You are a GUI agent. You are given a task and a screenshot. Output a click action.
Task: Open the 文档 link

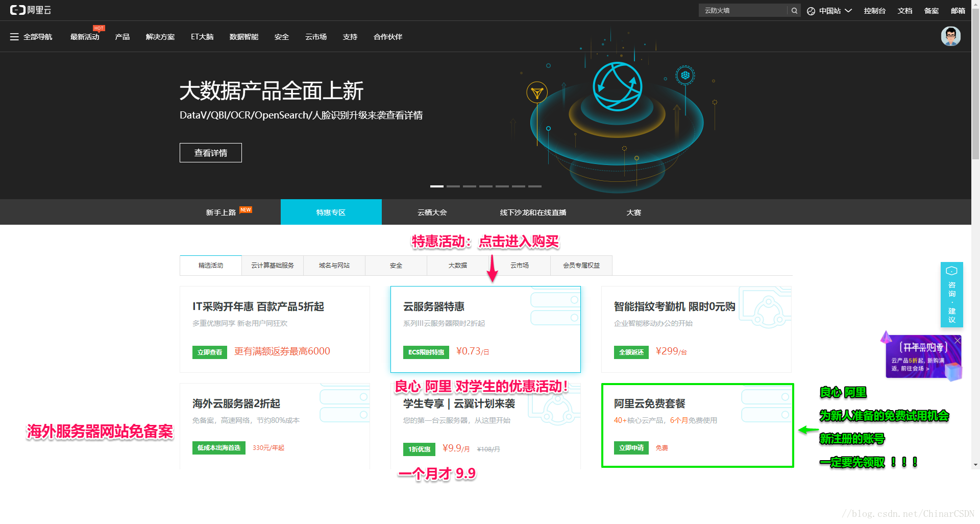(905, 11)
